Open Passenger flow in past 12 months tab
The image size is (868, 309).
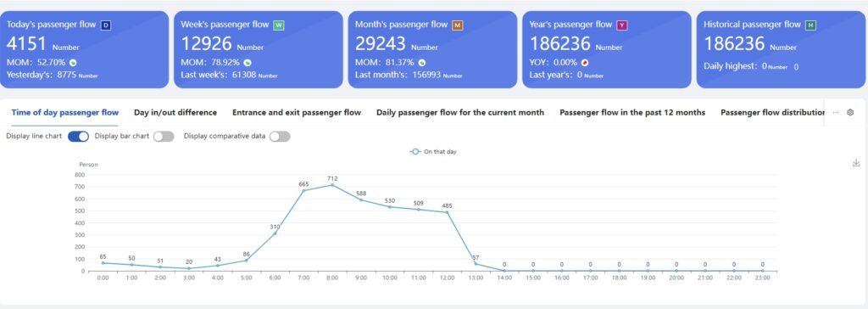[632, 112]
